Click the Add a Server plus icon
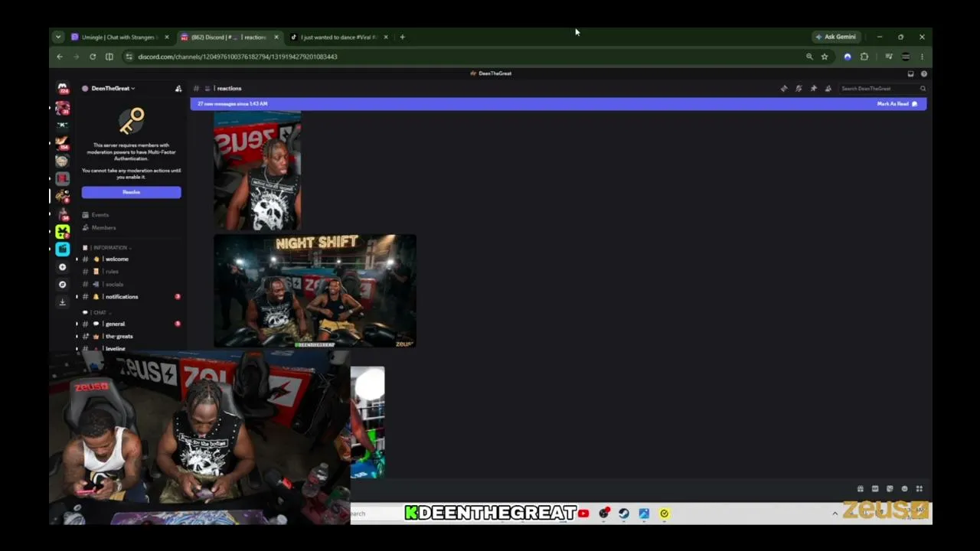 click(63, 267)
